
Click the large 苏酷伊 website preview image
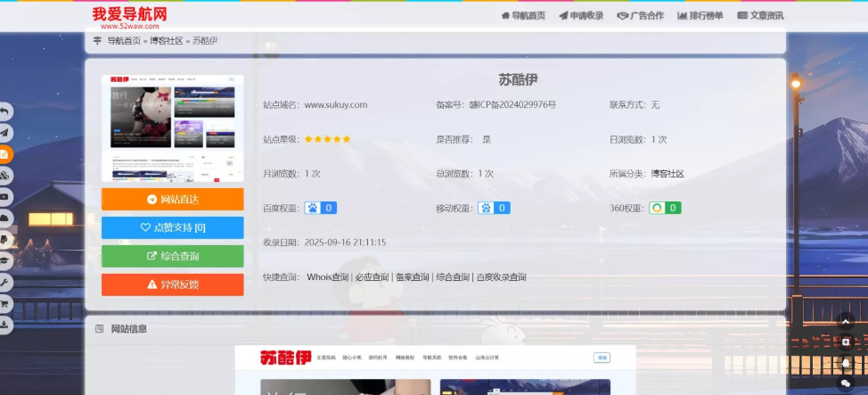tap(435, 370)
